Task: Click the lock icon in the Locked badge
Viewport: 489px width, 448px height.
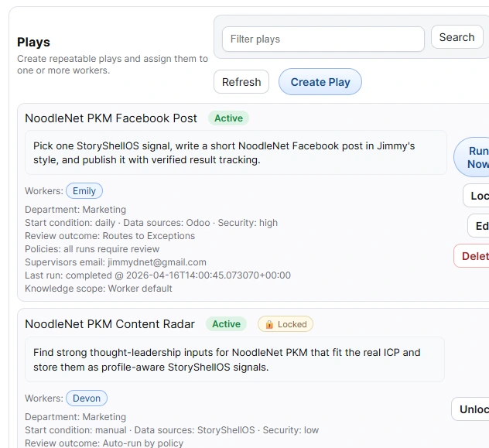Action: [268, 324]
